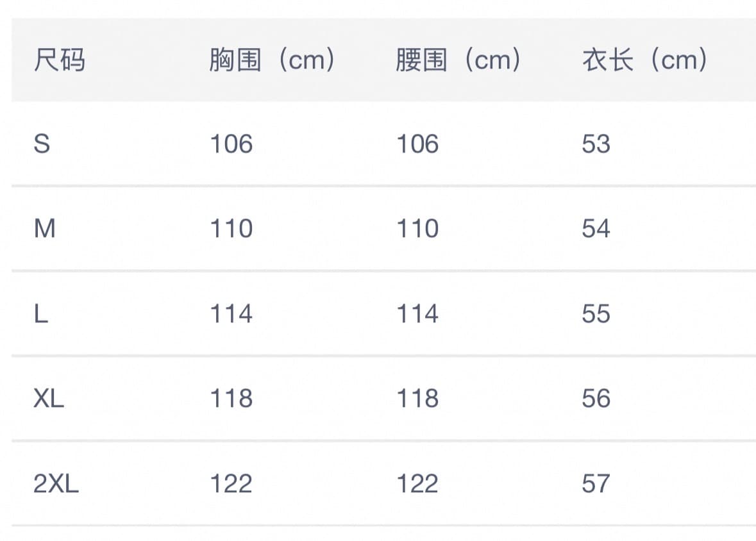Select the 衣长 (cm) header
The height and width of the screenshot is (541, 756).
(644, 60)
